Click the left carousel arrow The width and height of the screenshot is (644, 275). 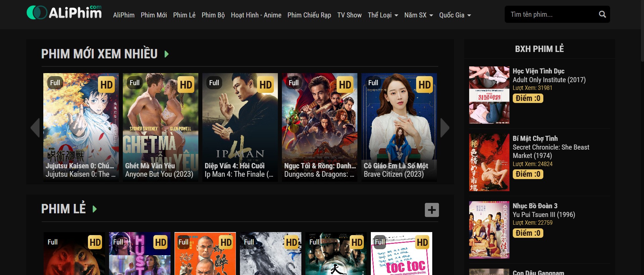(35, 128)
